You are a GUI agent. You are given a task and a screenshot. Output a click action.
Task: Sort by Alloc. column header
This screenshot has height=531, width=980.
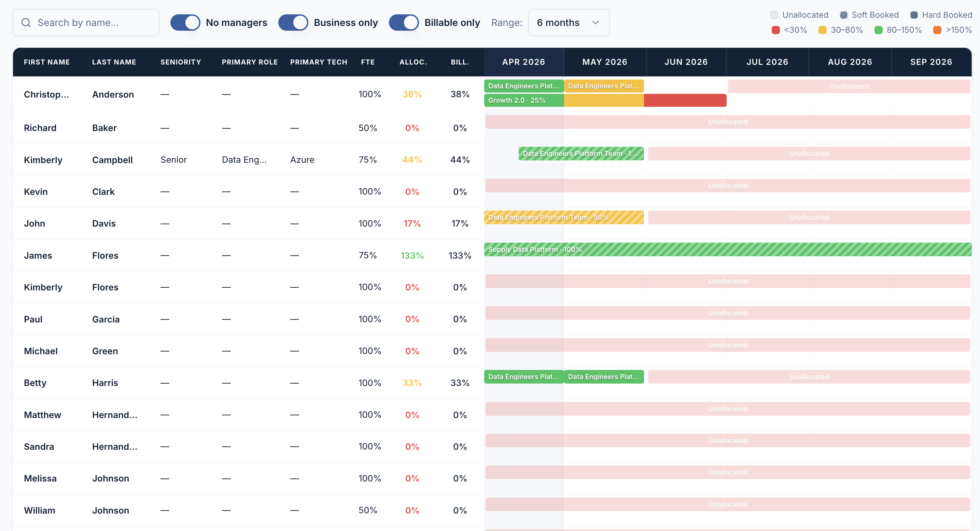(413, 62)
